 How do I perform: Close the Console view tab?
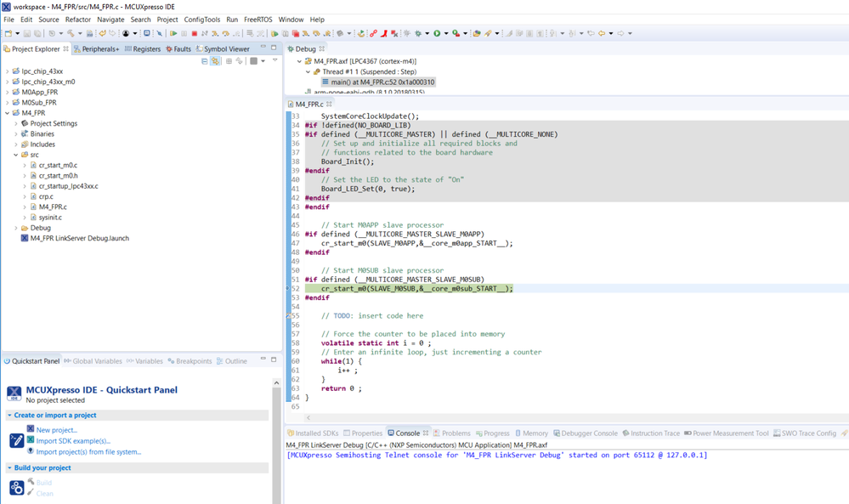click(426, 433)
